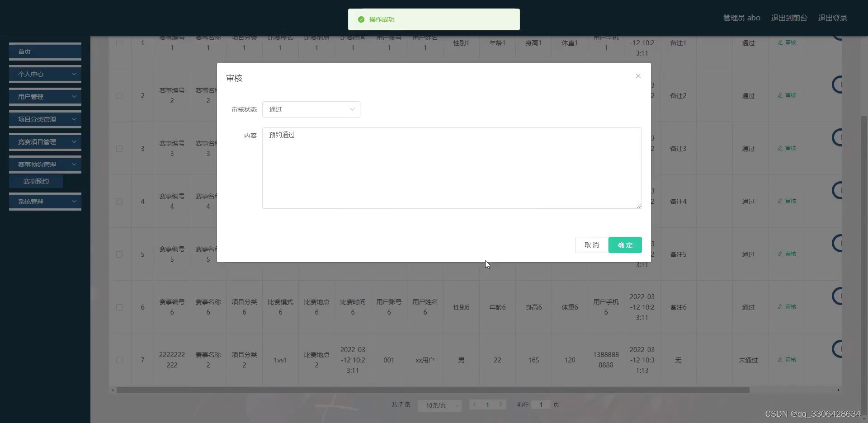The height and width of the screenshot is (423, 868).
Task: Click the green success check icon in 操作成功 toast
Action: click(x=361, y=19)
